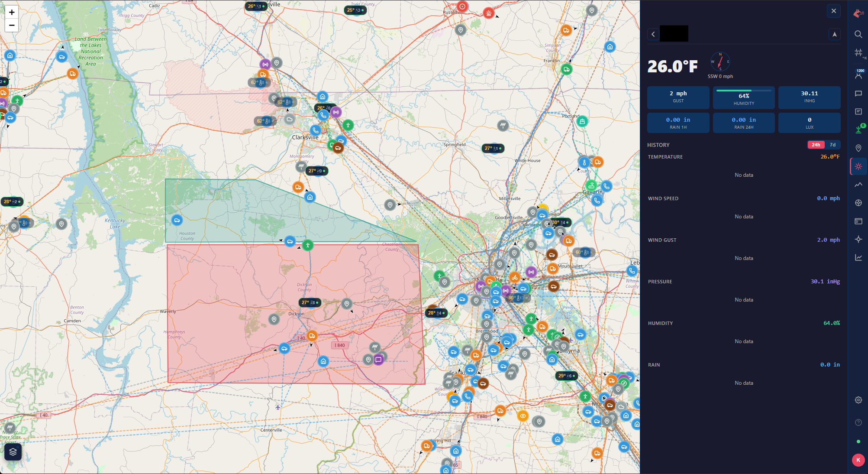Viewport: 868px width, 474px height.
Task: Click the sensor icon with green zero badge
Action: coord(858,129)
